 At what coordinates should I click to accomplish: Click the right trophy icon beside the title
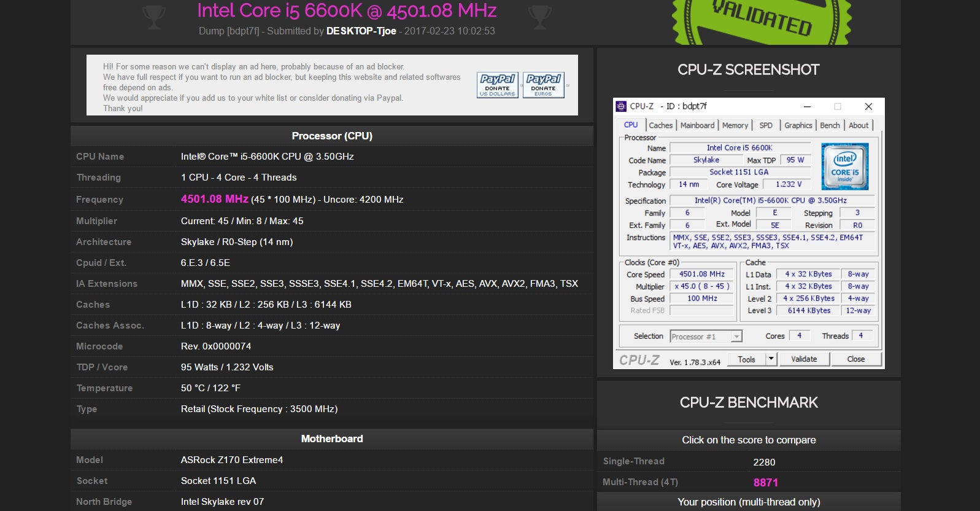[540, 17]
